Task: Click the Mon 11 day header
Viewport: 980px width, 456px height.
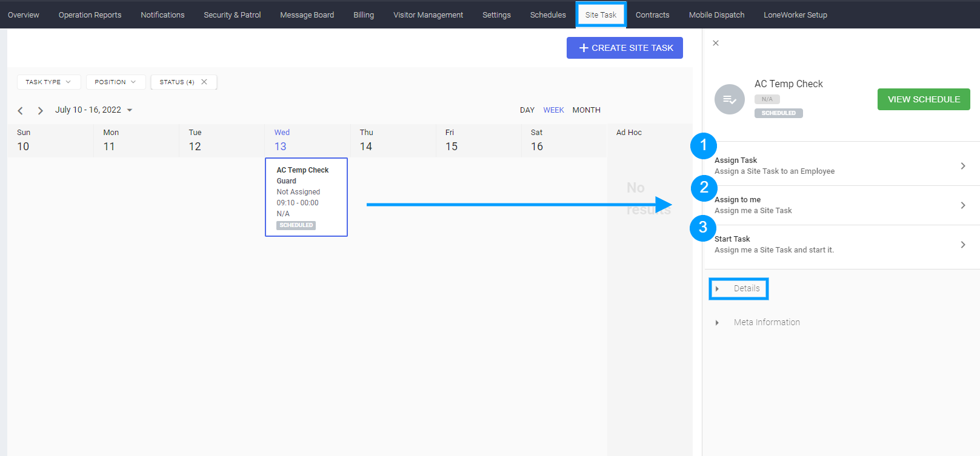Action: 136,140
